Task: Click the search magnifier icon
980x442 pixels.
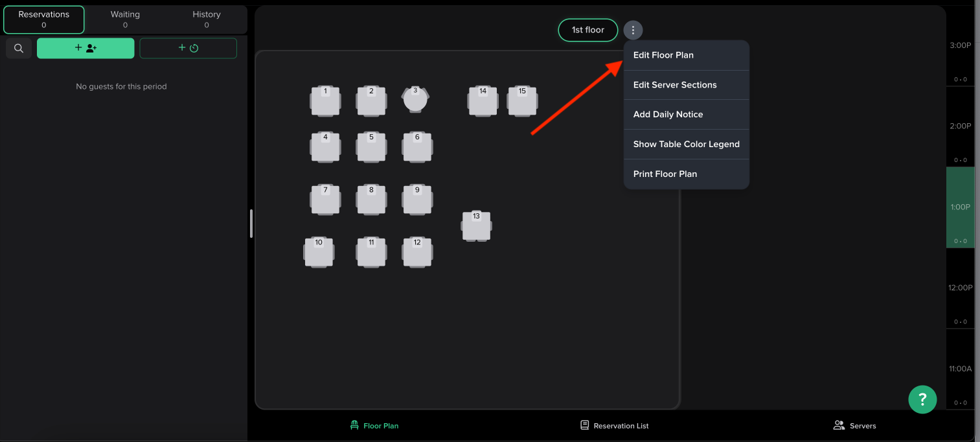Action: (19, 48)
